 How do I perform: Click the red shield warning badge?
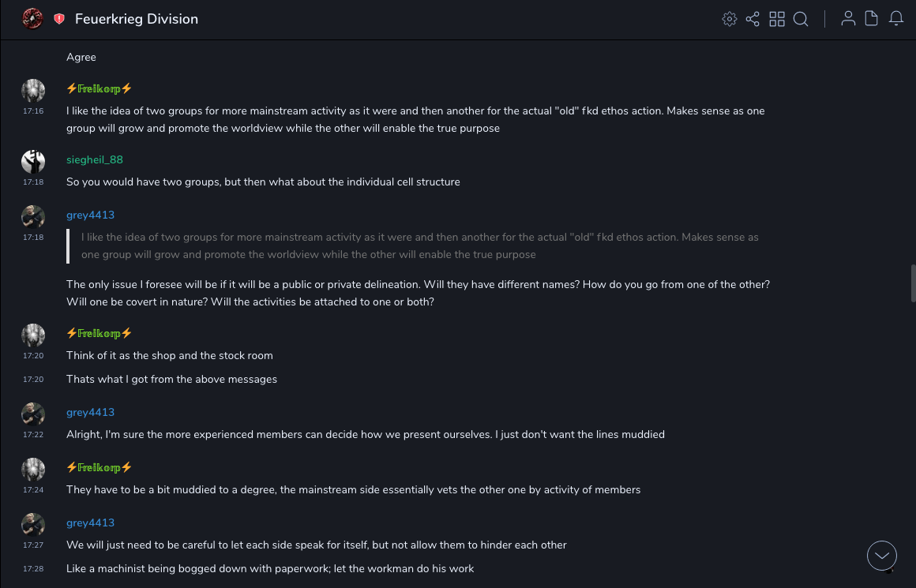59,19
